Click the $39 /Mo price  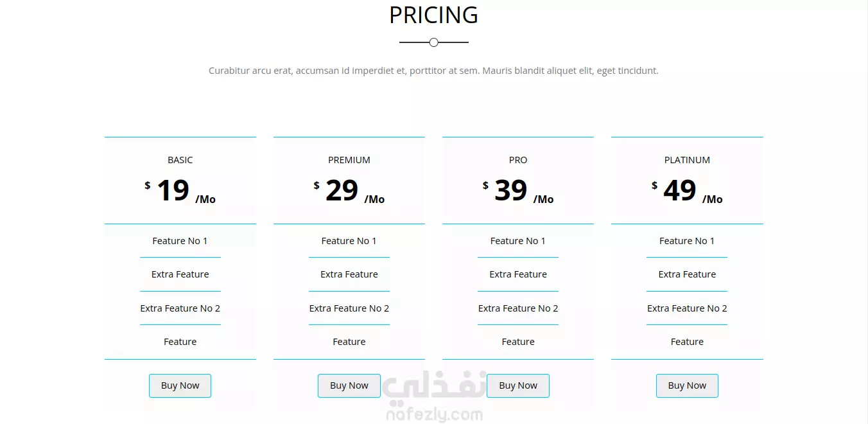[x=517, y=191]
